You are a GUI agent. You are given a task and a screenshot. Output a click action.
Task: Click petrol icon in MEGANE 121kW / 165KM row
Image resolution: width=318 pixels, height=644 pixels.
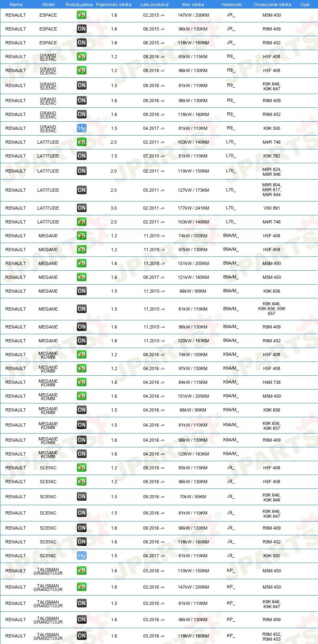coord(82,277)
